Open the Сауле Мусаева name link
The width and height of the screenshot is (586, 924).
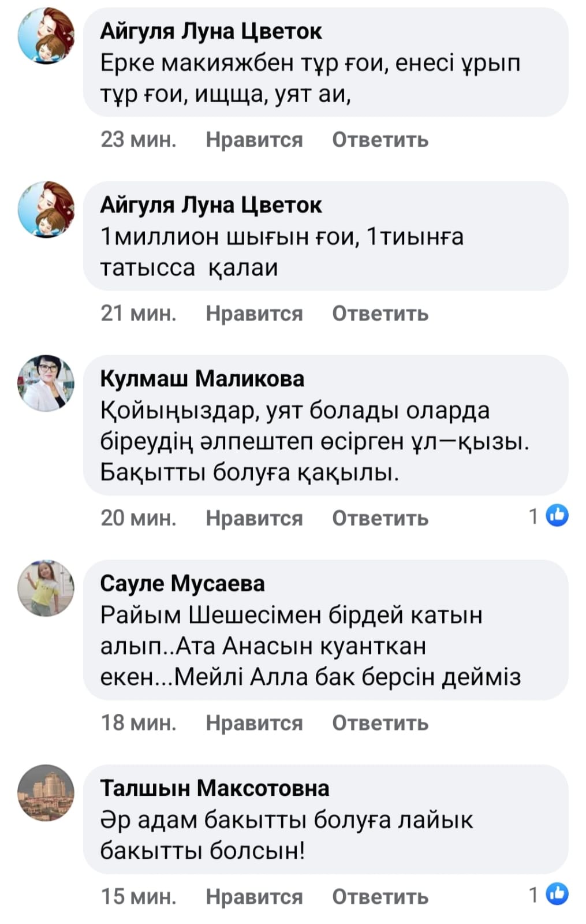(182, 583)
